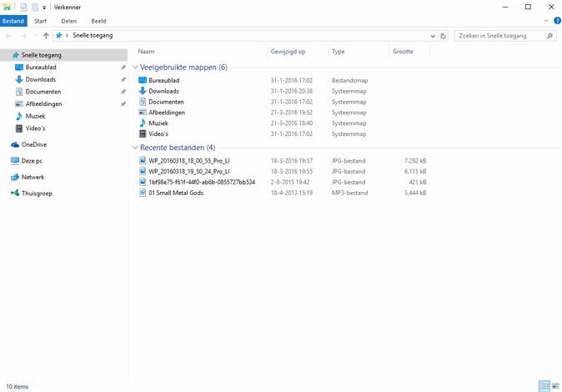Click the 7.292 kB size cell
This screenshot has height=392, width=562.
point(415,161)
